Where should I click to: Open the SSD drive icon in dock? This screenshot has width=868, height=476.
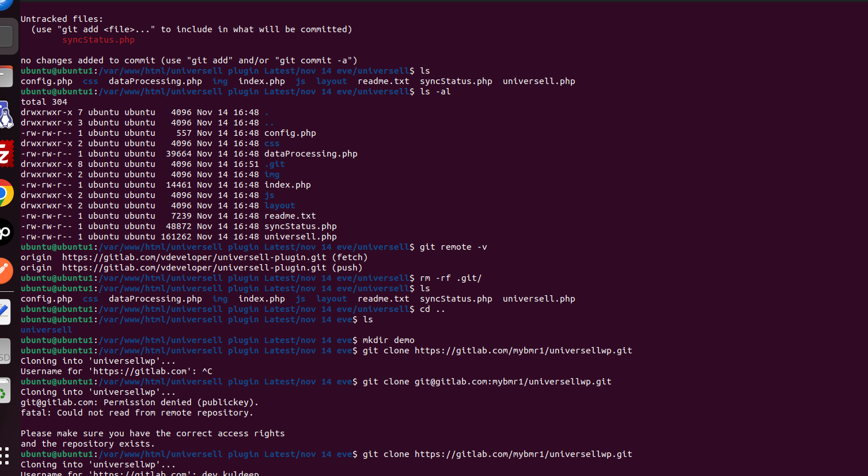[x=5, y=352]
